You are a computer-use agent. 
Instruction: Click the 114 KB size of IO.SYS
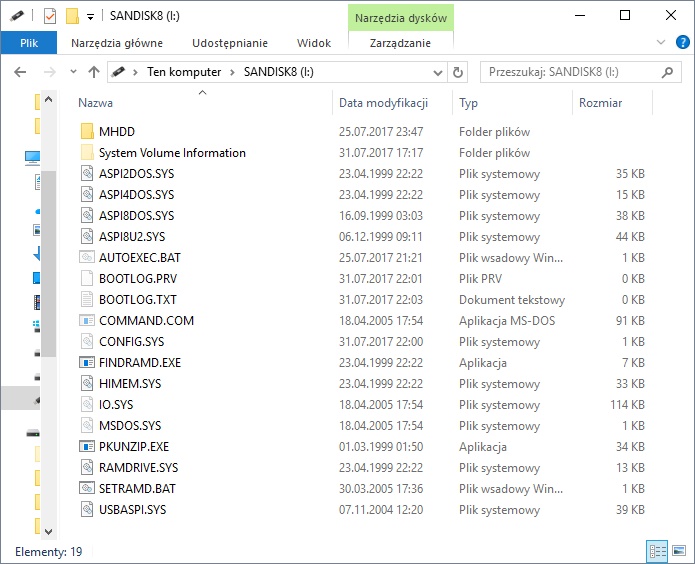(627, 404)
